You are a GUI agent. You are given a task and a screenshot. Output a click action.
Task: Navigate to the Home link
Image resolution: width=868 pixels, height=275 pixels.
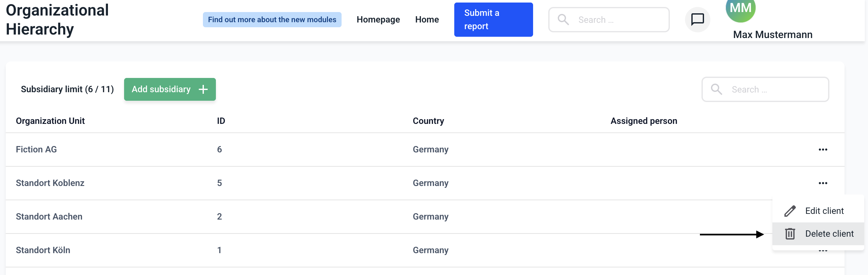pos(427,20)
